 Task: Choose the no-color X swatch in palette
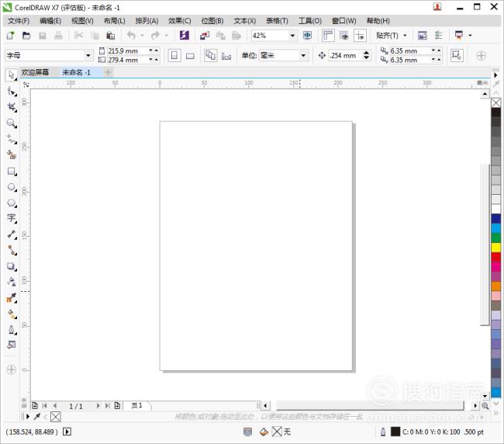coord(496,102)
